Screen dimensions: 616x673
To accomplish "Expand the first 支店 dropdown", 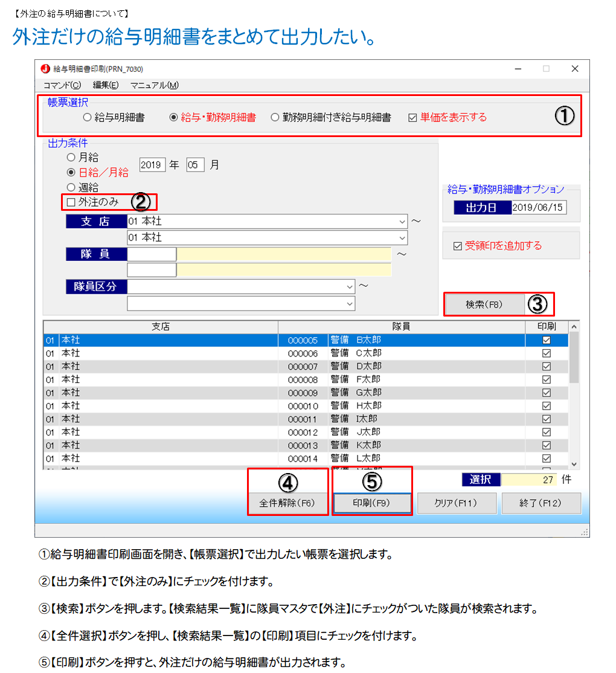I will click(402, 222).
